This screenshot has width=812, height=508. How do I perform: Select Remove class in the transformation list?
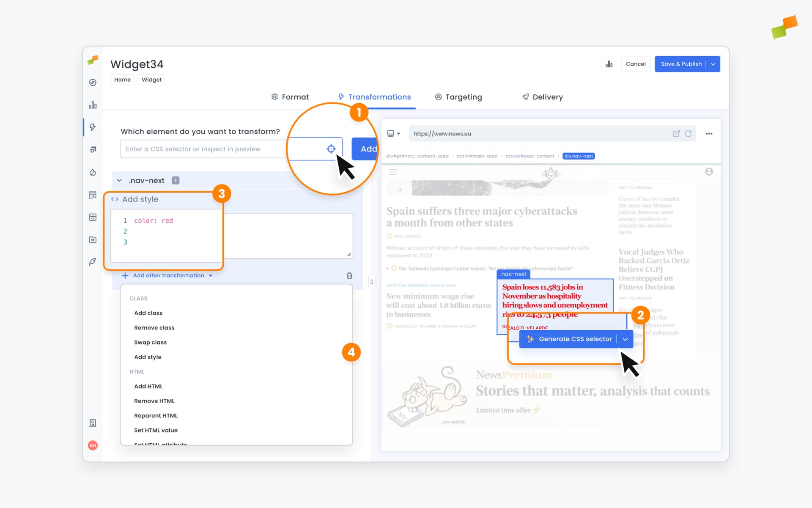point(154,327)
